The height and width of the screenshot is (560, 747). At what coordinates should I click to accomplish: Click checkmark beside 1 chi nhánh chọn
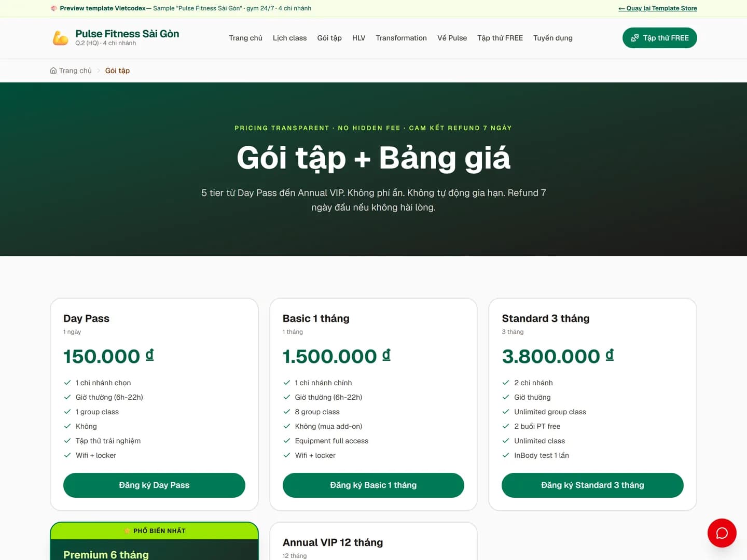click(67, 383)
